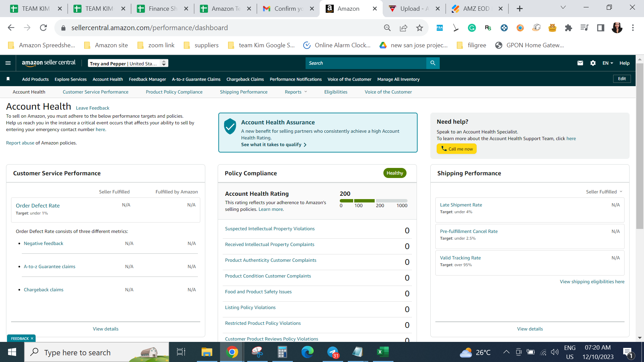The height and width of the screenshot is (362, 644).
Task: Open Excel from the taskbar
Action: coord(383,352)
